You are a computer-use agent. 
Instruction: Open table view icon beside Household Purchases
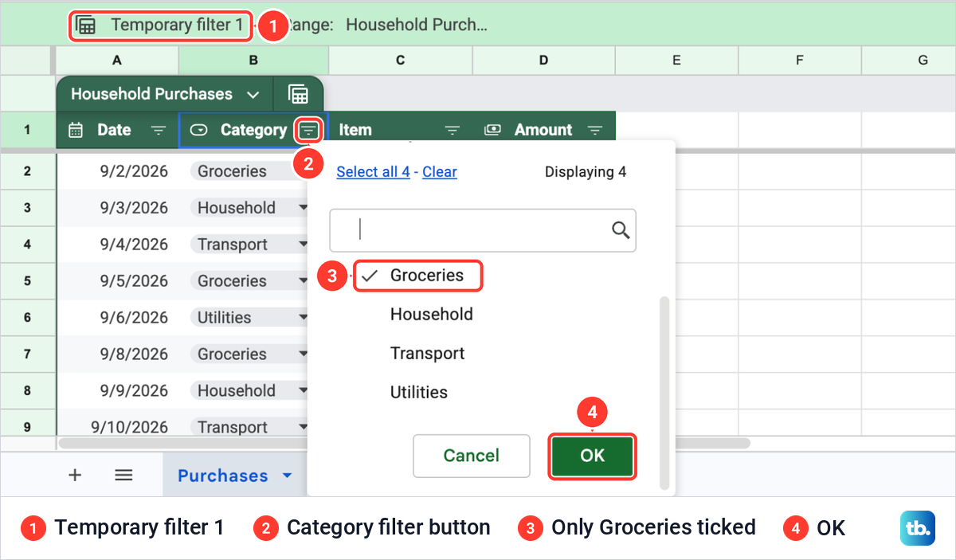pos(298,94)
